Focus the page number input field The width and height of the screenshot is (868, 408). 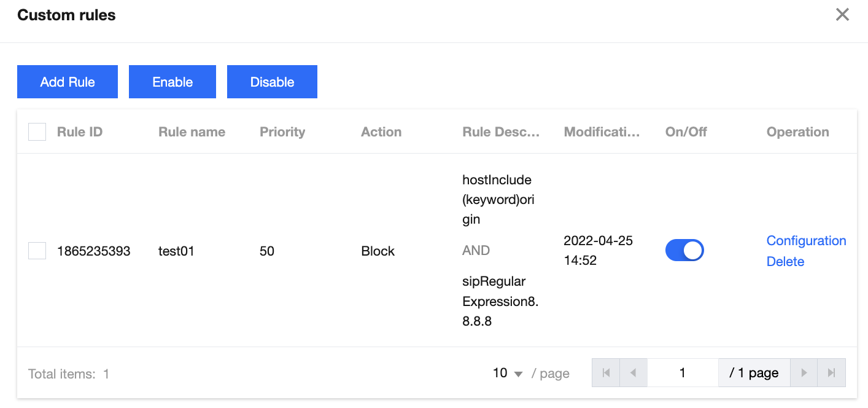[x=682, y=373]
